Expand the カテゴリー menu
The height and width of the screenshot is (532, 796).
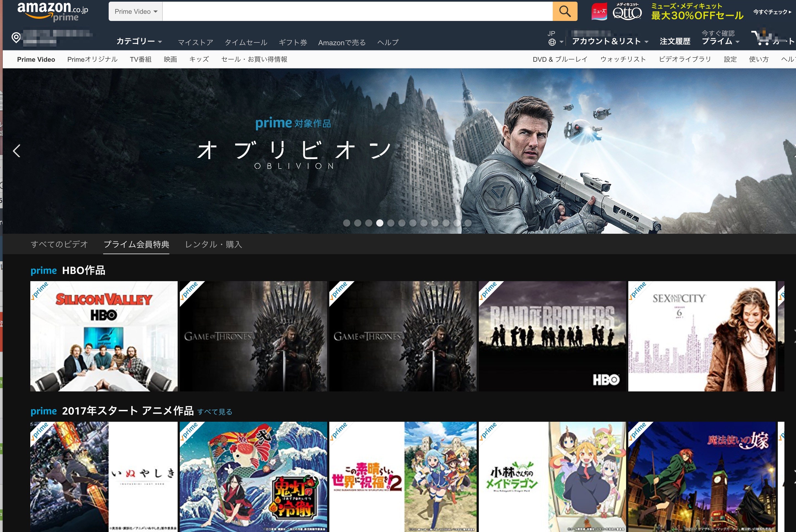[139, 41]
